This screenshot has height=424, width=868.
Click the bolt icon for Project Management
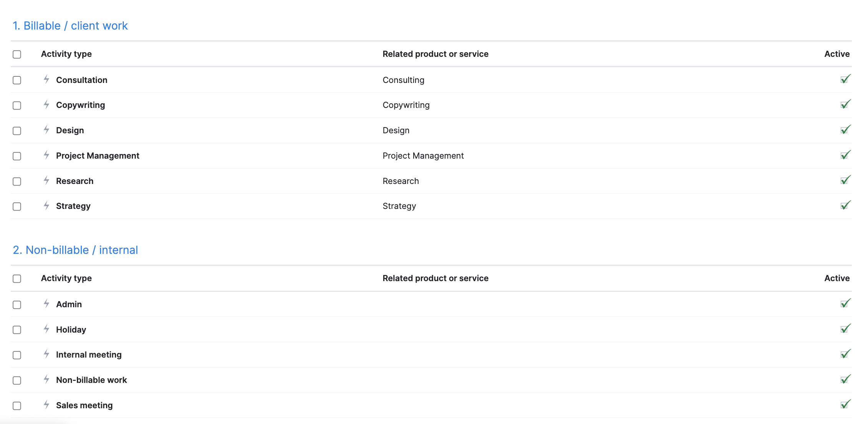click(x=47, y=155)
